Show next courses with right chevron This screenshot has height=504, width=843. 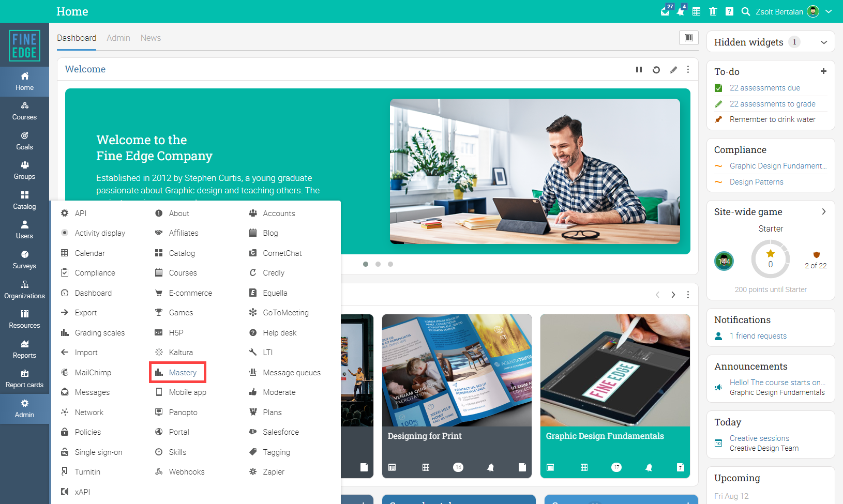[673, 295]
